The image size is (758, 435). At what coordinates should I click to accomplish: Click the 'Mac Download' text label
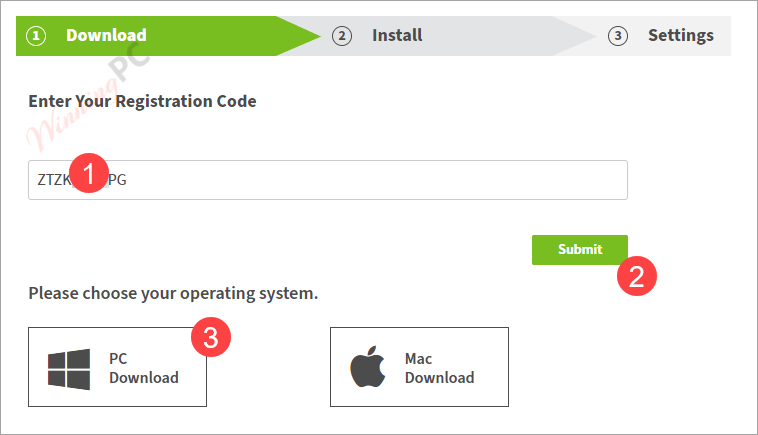click(x=439, y=368)
